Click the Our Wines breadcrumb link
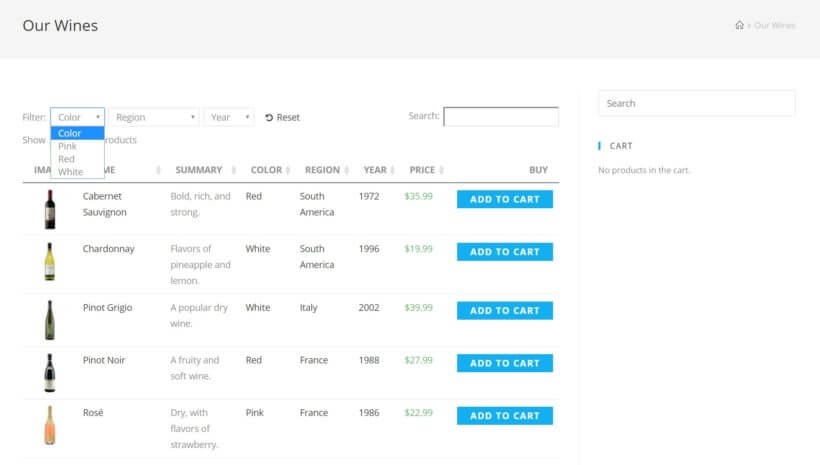 click(x=775, y=25)
